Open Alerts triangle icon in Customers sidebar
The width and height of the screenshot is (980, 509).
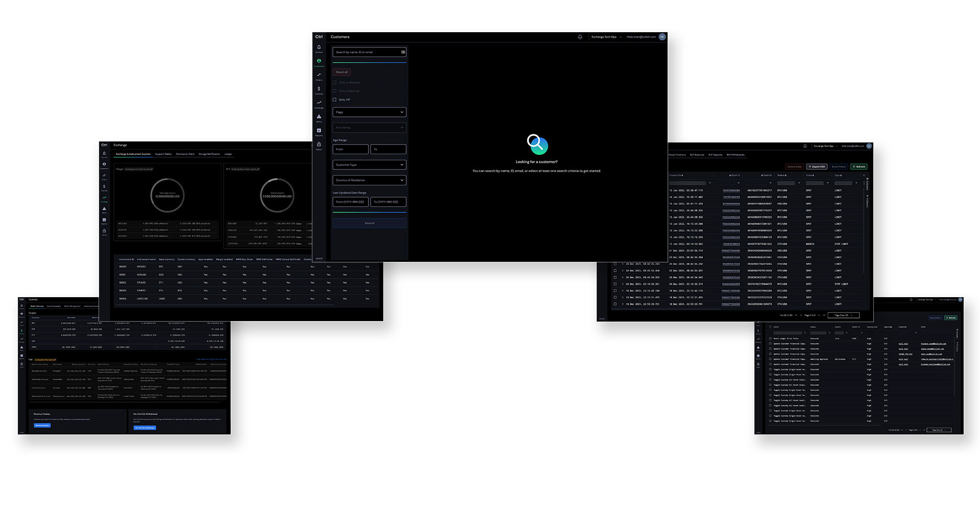[x=319, y=117]
